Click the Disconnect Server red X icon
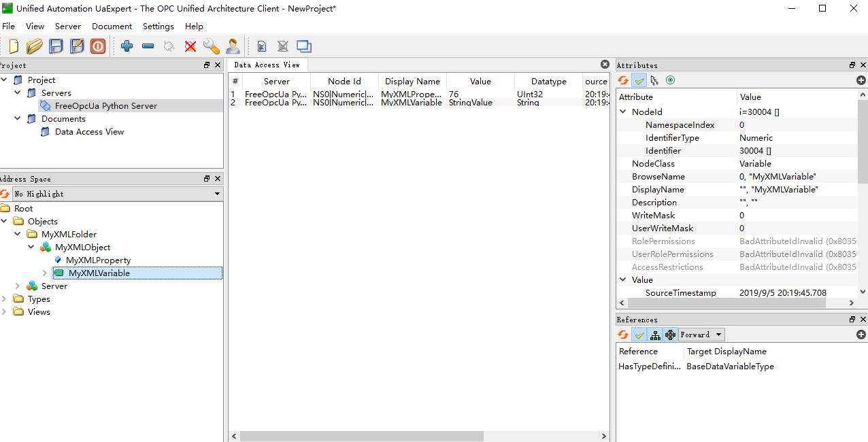 (190, 46)
